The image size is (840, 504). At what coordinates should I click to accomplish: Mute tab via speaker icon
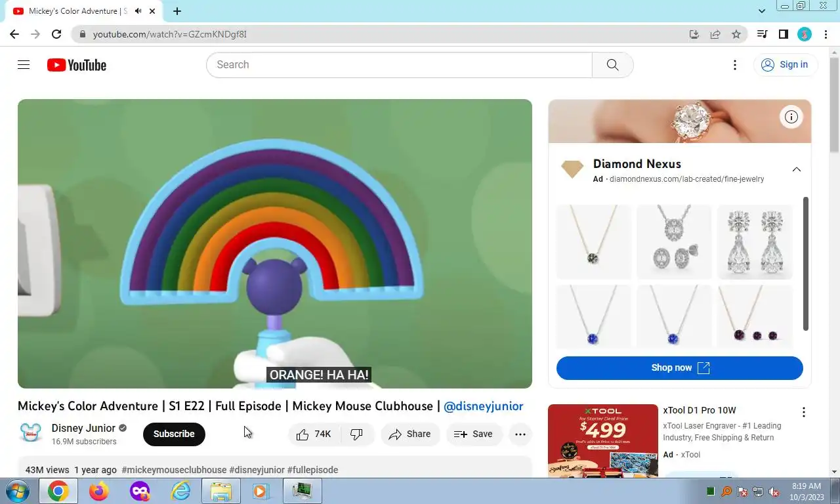point(138,11)
